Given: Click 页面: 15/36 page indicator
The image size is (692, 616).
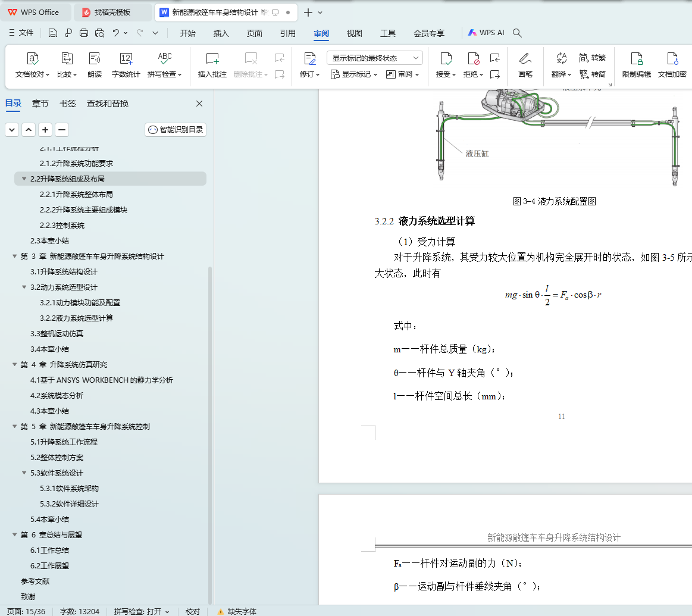Looking at the screenshot, I should coord(26,611).
